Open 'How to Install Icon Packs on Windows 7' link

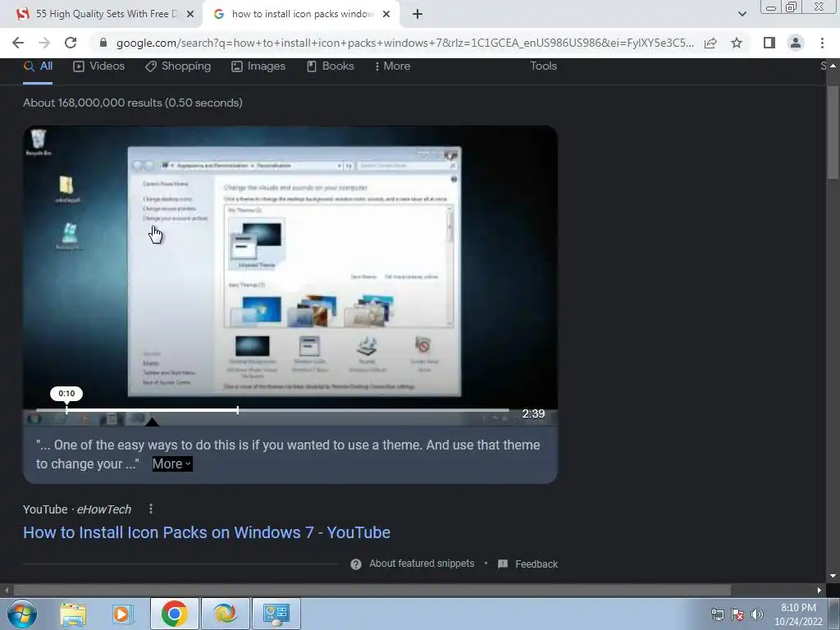[206, 532]
